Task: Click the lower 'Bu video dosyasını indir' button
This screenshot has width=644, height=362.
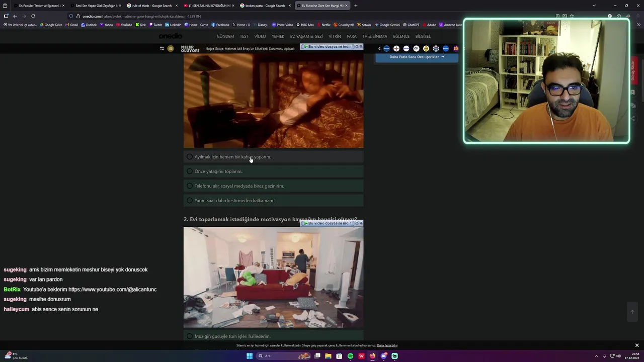Action: (328, 223)
